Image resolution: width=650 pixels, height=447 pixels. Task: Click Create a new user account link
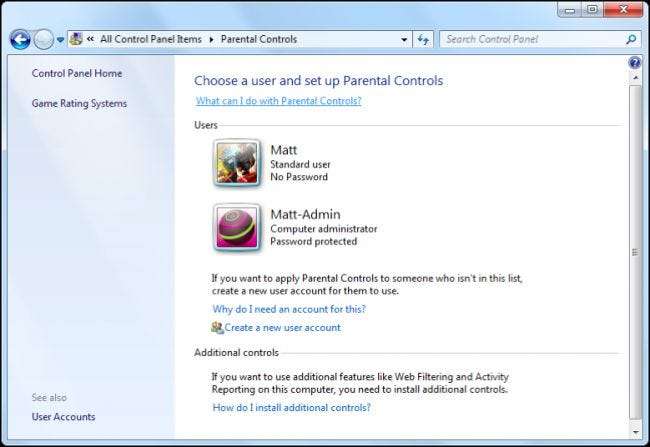pyautogui.click(x=283, y=328)
